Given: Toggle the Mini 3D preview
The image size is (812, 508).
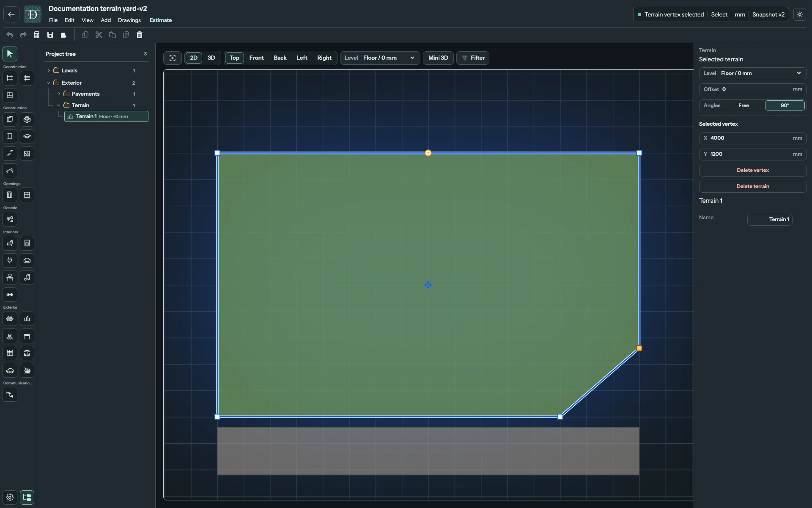Looking at the screenshot, I should point(438,58).
